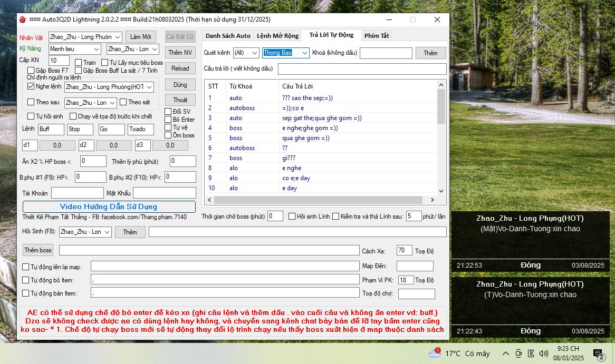The height and width of the screenshot is (364, 615).
Task: Click the Câu trả lời input field
Action: click(362, 69)
